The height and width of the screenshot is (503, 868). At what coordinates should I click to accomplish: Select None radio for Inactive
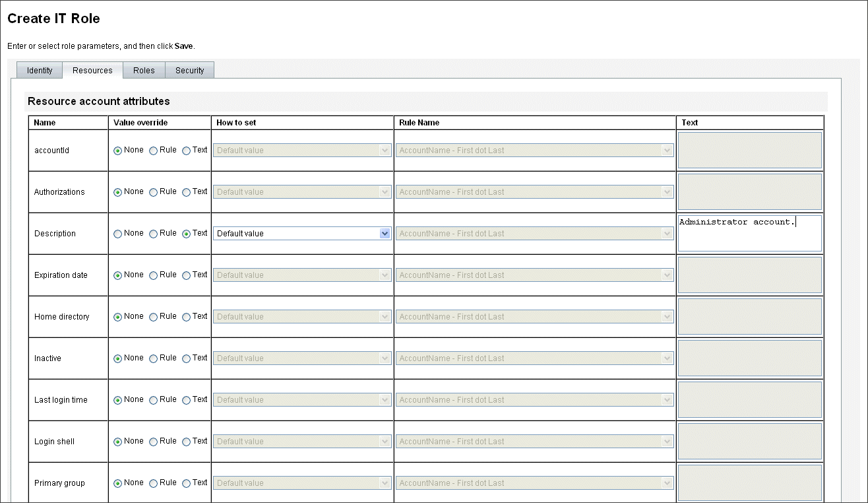tap(118, 358)
